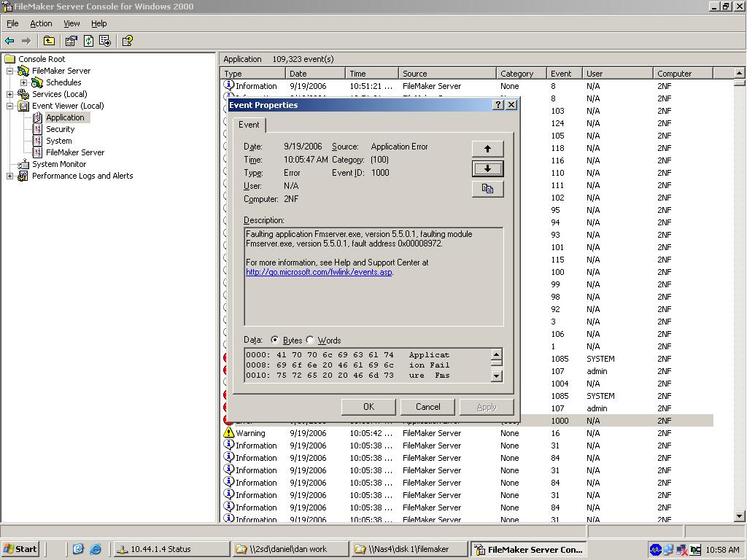The image size is (747, 560).
Task: Sort events by the Category column header
Action: (521, 74)
